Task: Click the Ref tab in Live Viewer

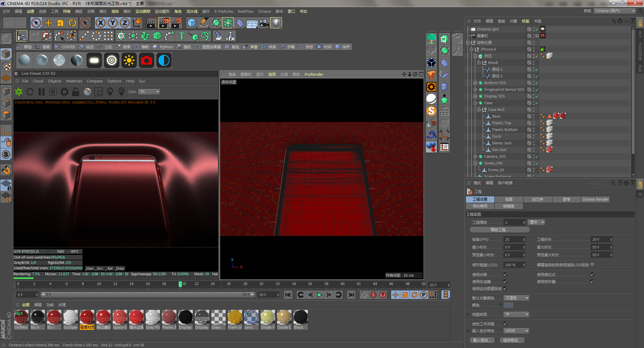Action: point(110,269)
